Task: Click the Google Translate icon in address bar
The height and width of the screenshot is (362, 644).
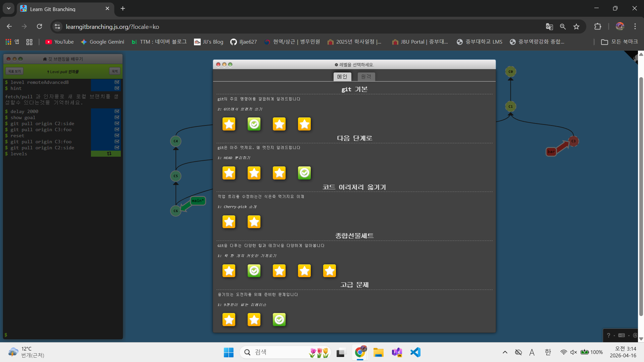Action: point(549,27)
